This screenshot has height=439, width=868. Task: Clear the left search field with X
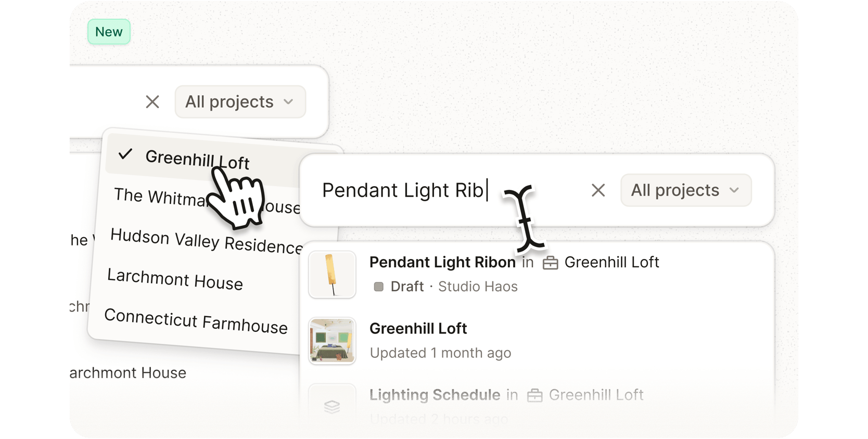pyautogui.click(x=152, y=102)
